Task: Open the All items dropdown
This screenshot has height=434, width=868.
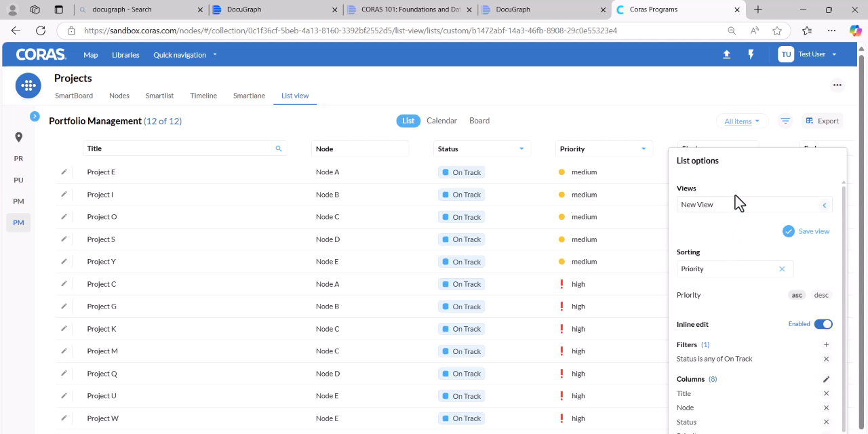Action: 742,121
